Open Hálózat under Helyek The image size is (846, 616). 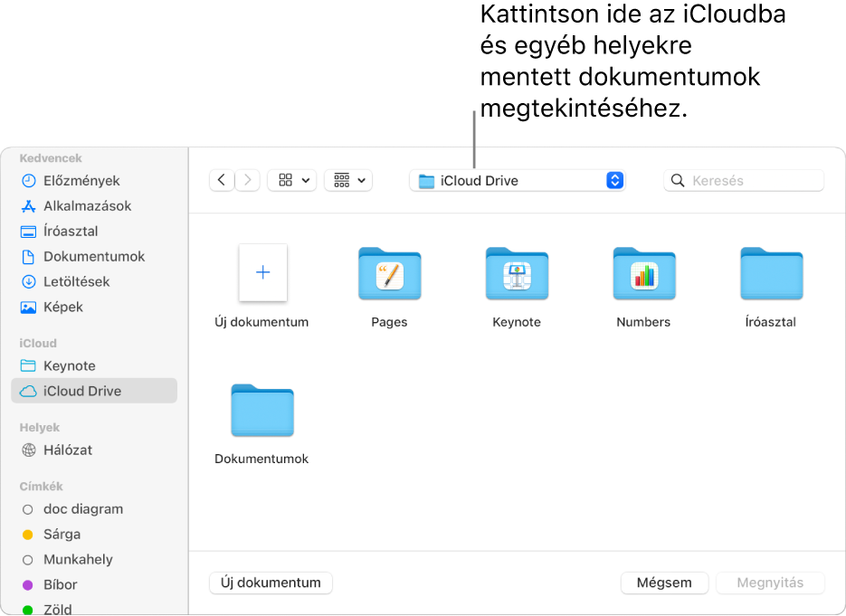[56, 450]
